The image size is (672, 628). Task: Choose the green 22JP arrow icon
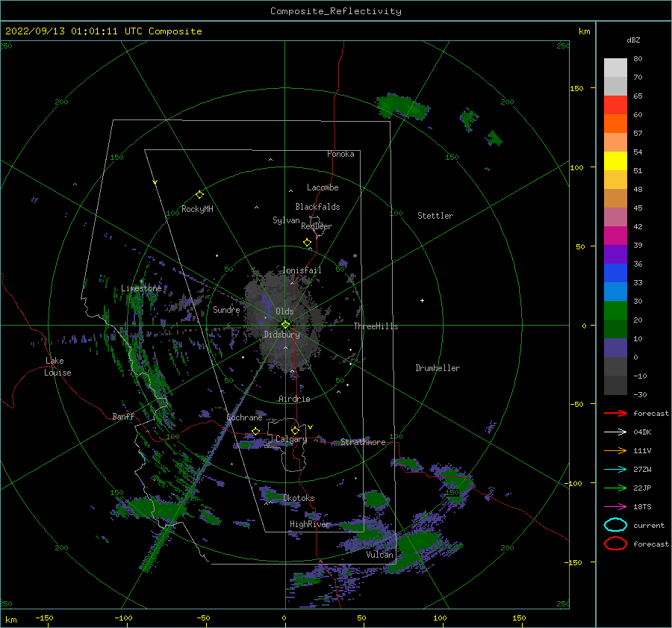click(615, 488)
